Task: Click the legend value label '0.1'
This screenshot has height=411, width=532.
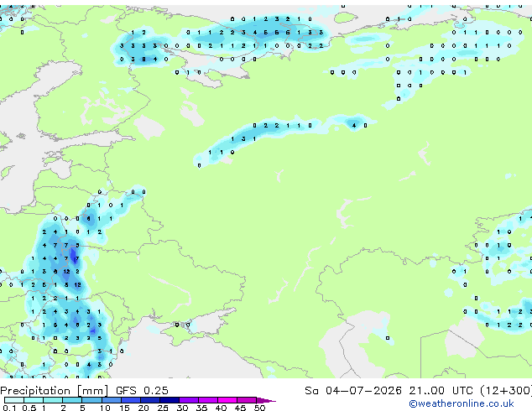Action: coord(9,408)
